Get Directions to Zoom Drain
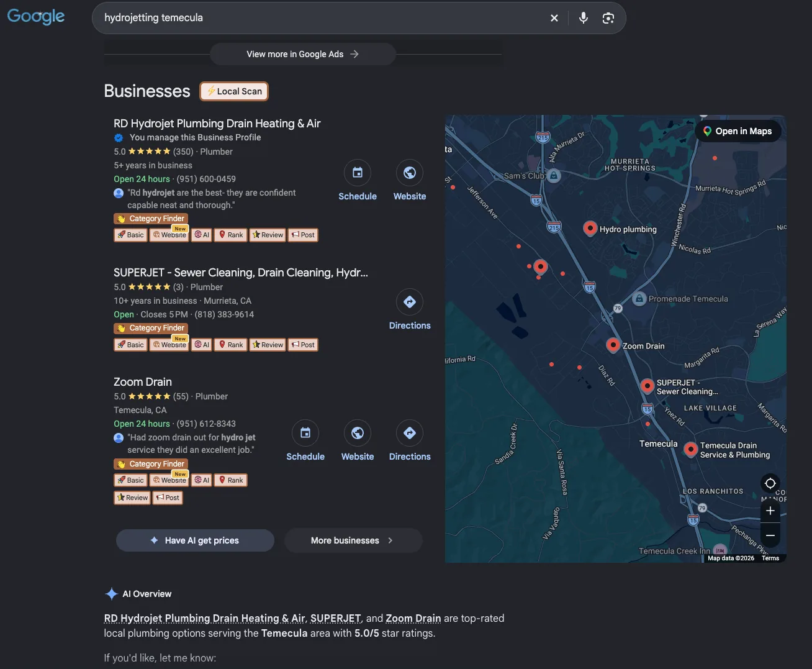Image resolution: width=812 pixels, height=669 pixels. [x=410, y=433]
